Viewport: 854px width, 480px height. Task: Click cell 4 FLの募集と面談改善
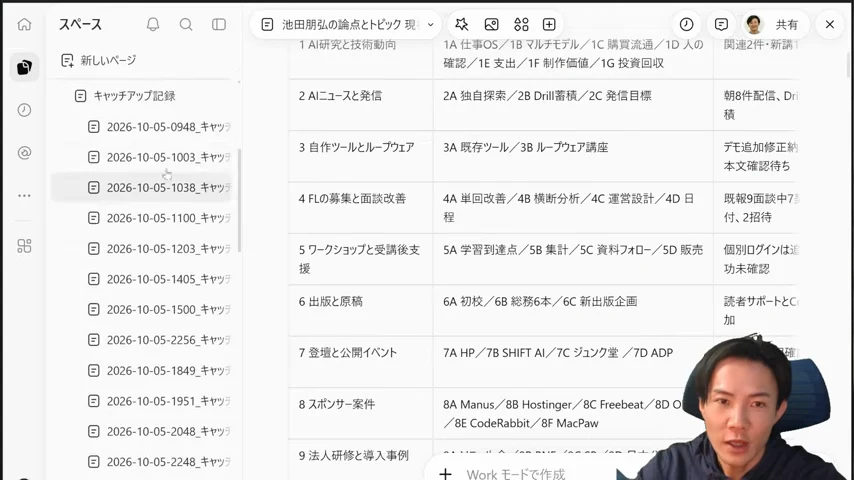(361, 208)
